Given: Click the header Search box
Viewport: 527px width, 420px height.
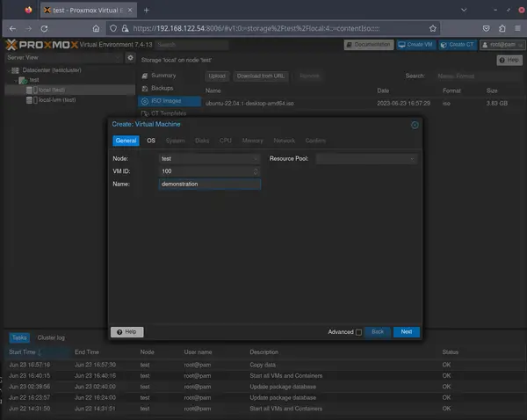Looking at the screenshot, I should point(191,45).
